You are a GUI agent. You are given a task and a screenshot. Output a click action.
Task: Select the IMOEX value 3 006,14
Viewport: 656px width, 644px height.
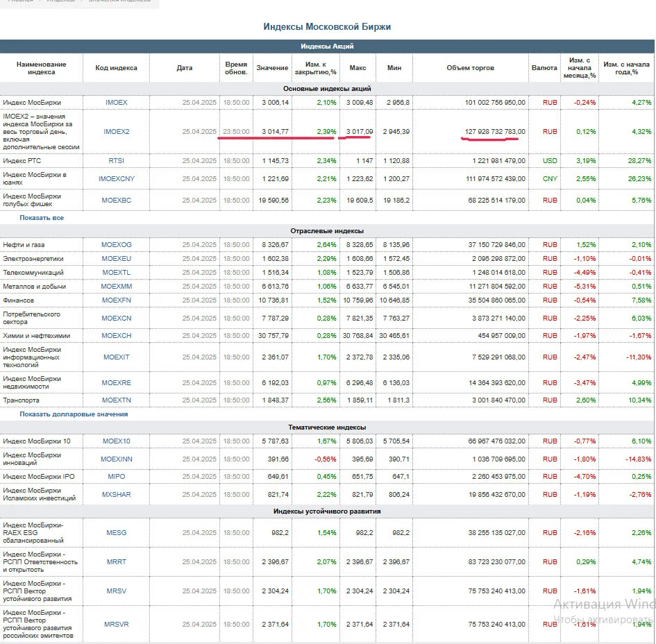click(x=276, y=103)
